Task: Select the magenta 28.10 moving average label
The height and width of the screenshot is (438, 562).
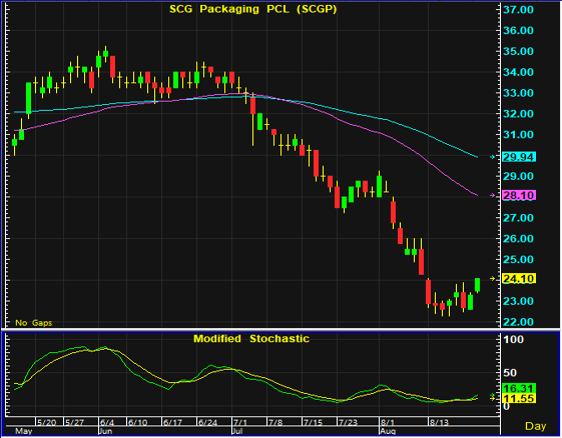Action: click(x=519, y=195)
